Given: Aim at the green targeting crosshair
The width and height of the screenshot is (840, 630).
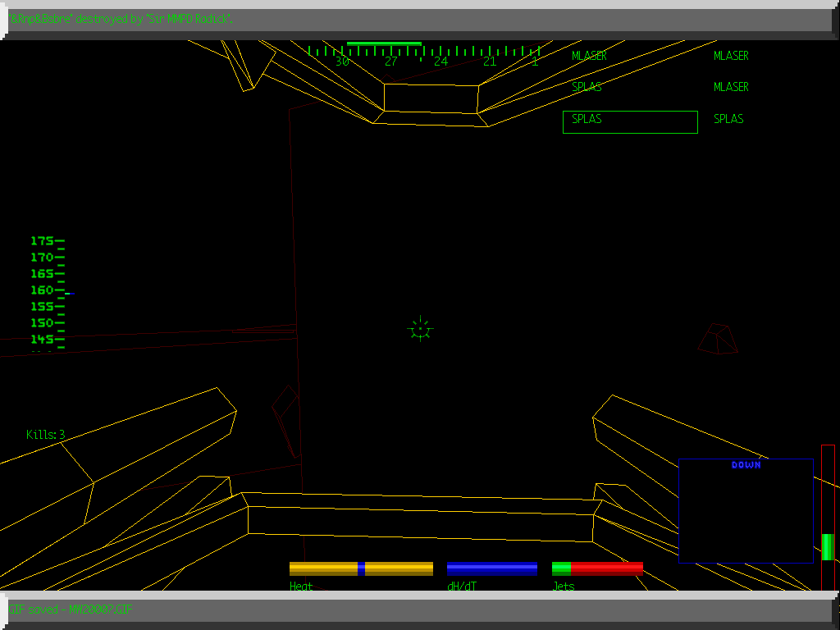Looking at the screenshot, I should pyautogui.click(x=420, y=329).
